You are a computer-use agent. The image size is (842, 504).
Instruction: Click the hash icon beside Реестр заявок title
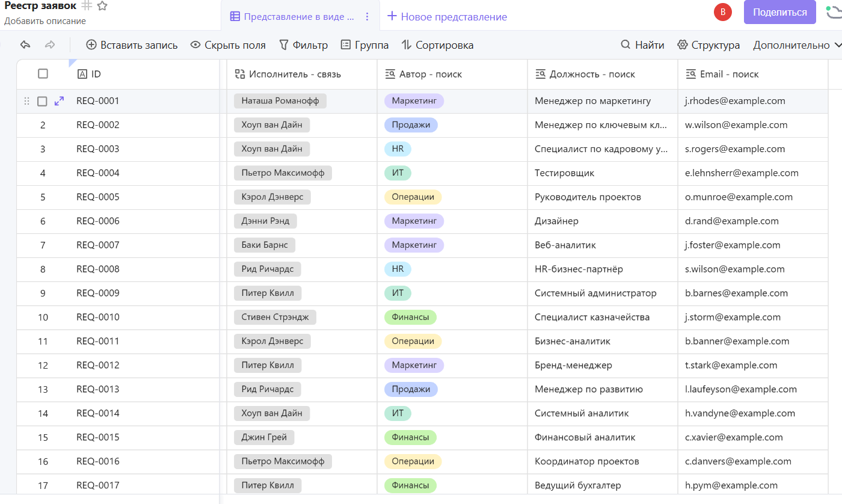tap(87, 6)
